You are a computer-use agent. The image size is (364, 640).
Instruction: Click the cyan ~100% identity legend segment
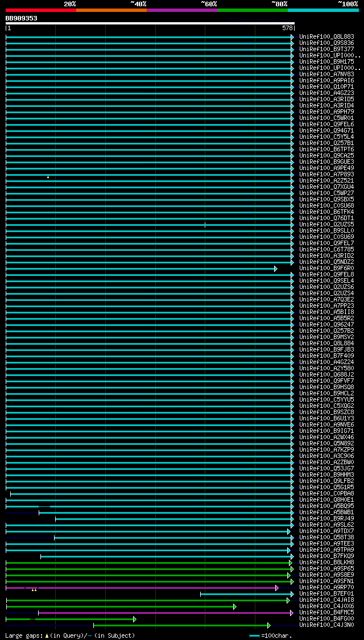(323, 10)
